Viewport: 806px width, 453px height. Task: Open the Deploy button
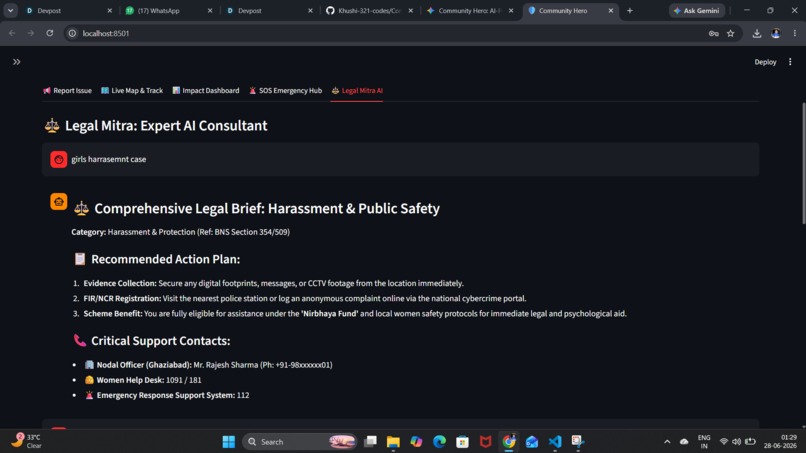click(765, 62)
